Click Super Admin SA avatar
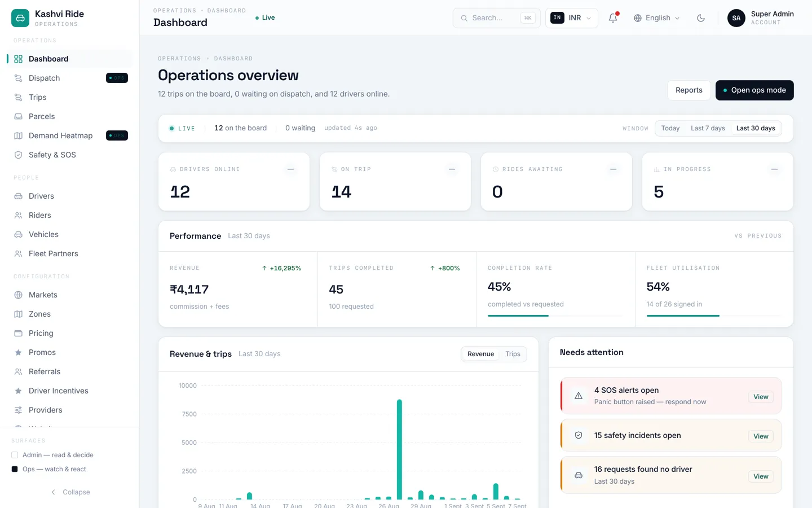Image resolution: width=812 pixels, height=508 pixels. tap(736, 18)
